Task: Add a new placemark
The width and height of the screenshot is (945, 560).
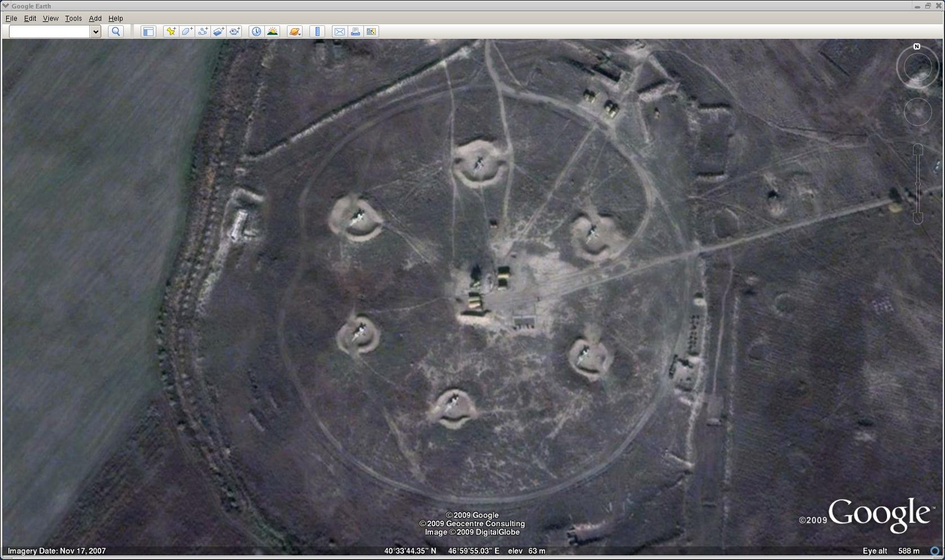Action: [x=170, y=31]
